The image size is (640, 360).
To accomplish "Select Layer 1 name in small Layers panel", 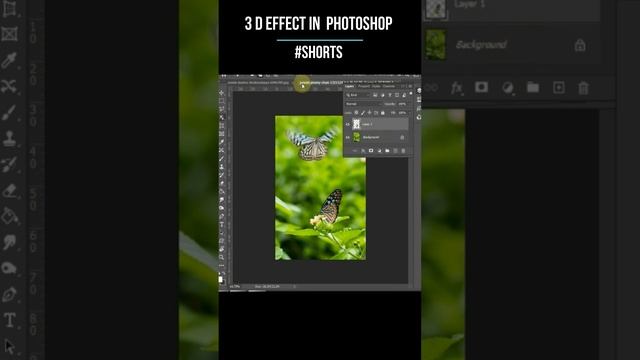I will [x=367, y=124].
